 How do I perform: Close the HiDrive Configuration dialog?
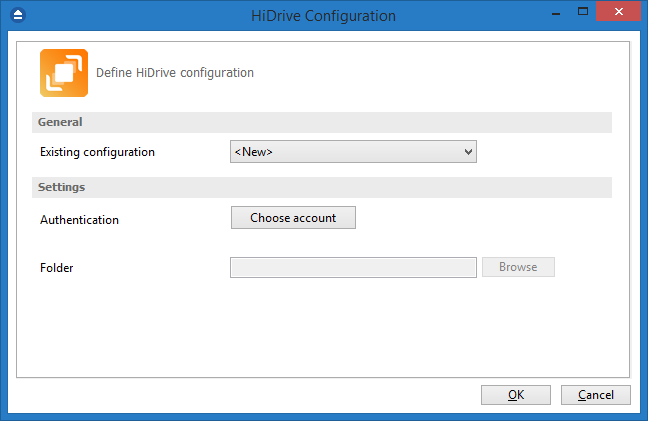click(618, 11)
